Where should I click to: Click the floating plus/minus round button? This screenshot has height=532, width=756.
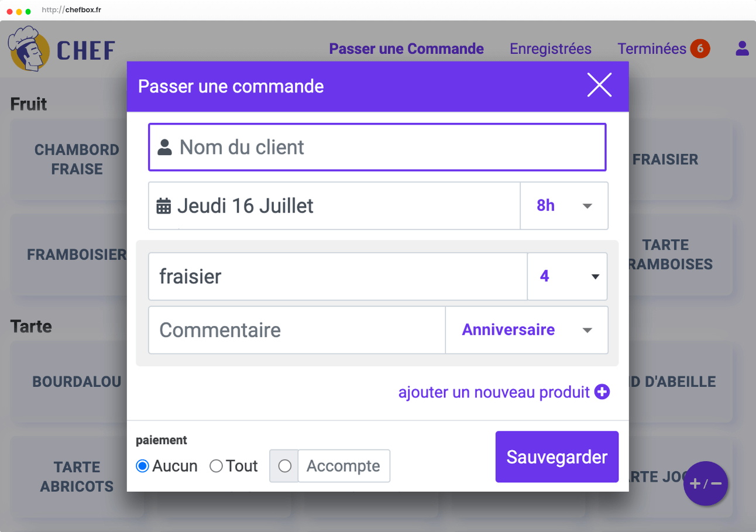(705, 483)
